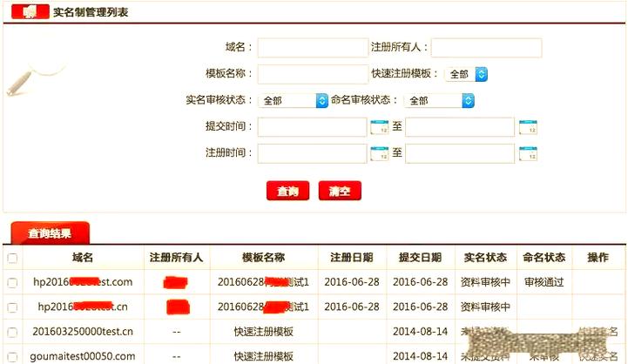This screenshot has height=364, width=628.
Task: Focus the 注册时间 start date field
Action: pyautogui.click(x=312, y=153)
